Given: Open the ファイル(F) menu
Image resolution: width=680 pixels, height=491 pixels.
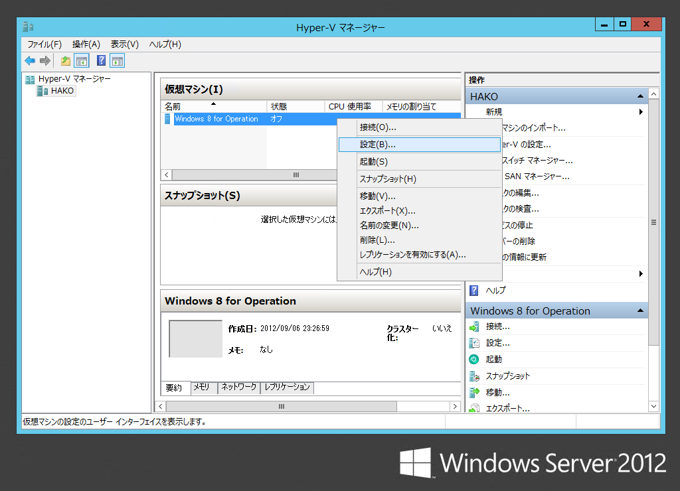Looking at the screenshot, I should tap(45, 44).
